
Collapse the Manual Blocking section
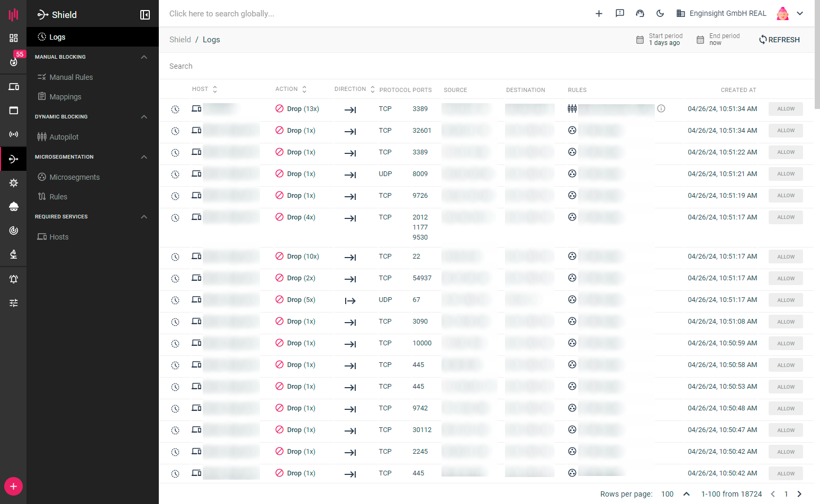click(x=144, y=57)
